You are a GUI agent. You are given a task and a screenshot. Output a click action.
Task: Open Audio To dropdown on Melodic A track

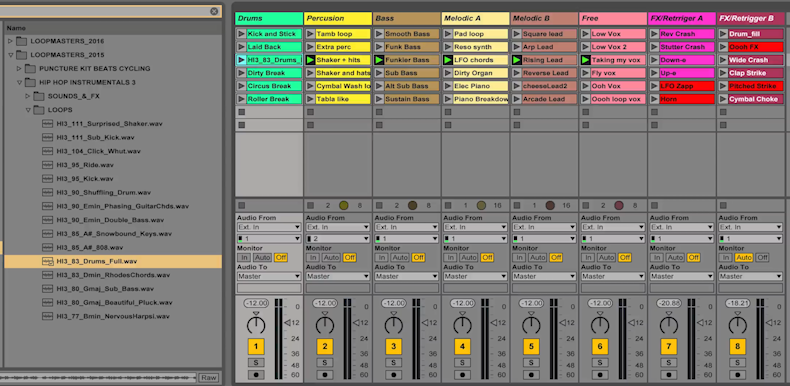[476, 276]
